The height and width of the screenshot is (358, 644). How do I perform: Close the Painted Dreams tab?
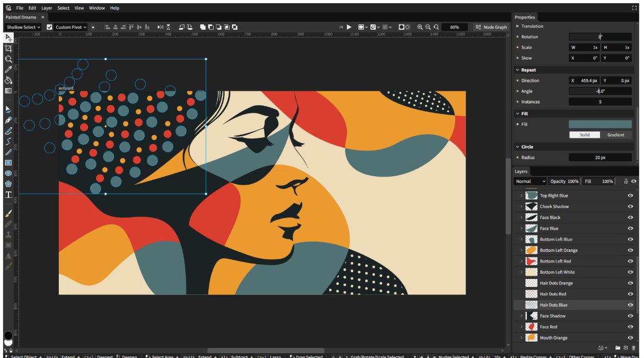point(43,17)
